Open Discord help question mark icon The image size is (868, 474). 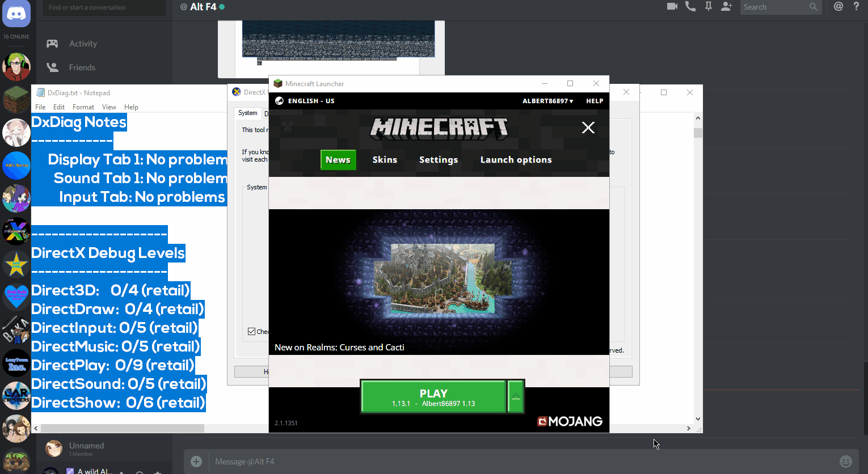[x=857, y=7]
